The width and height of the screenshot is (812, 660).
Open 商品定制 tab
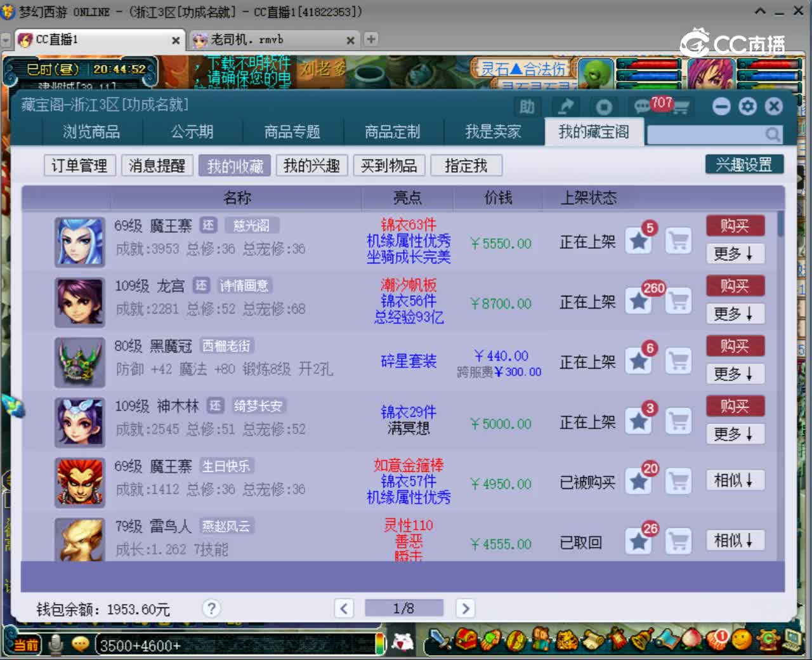tap(392, 132)
